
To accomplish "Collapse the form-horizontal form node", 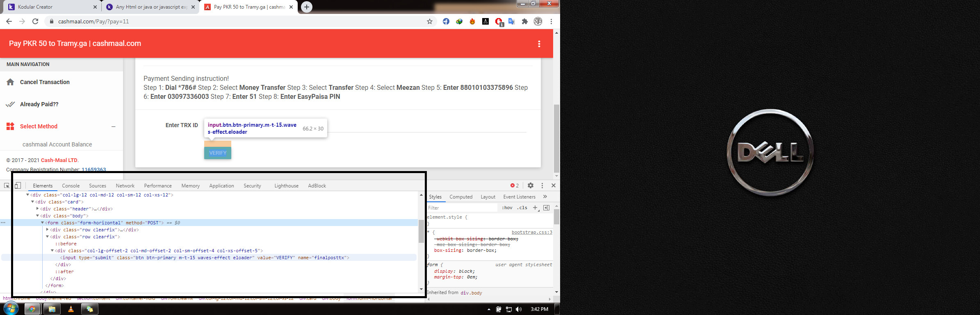I will [42, 223].
